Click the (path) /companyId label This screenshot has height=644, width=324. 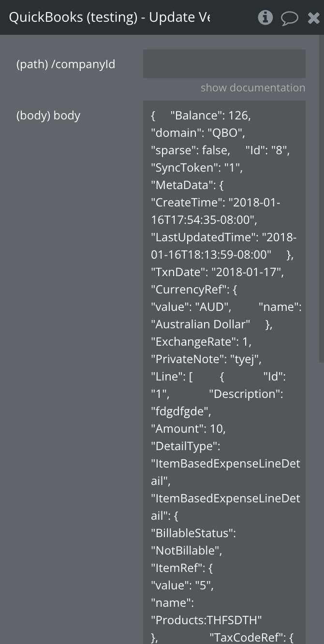point(66,64)
